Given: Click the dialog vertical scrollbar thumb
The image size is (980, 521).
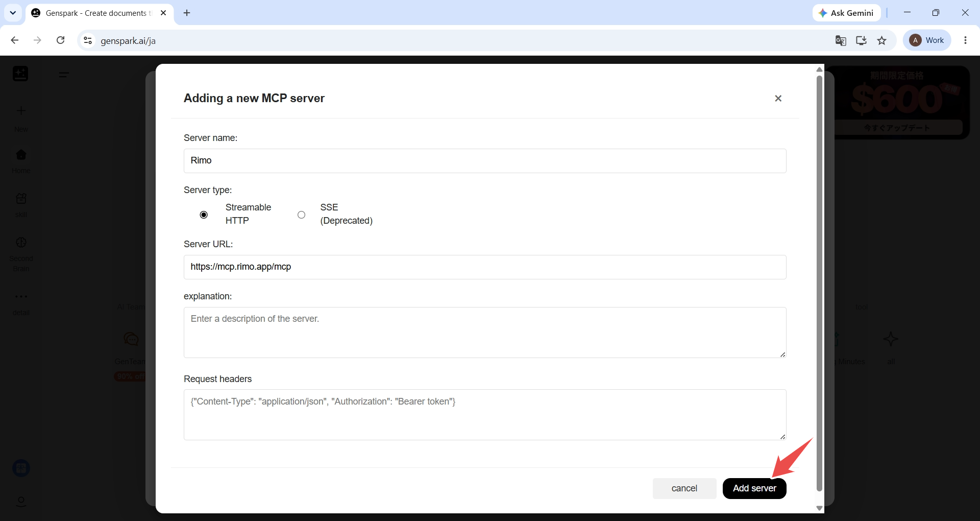Looking at the screenshot, I should coord(819,283).
